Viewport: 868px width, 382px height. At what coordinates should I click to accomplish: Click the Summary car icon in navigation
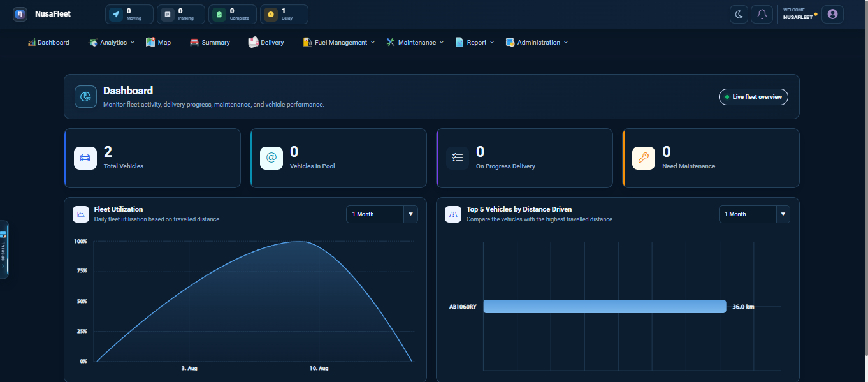pos(194,42)
